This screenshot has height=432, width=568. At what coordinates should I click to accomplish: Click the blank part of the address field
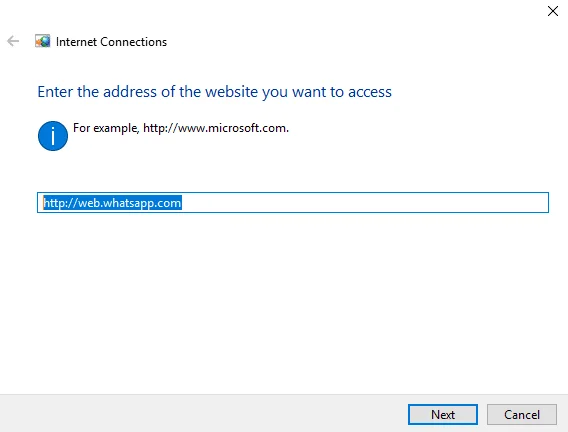click(x=364, y=202)
